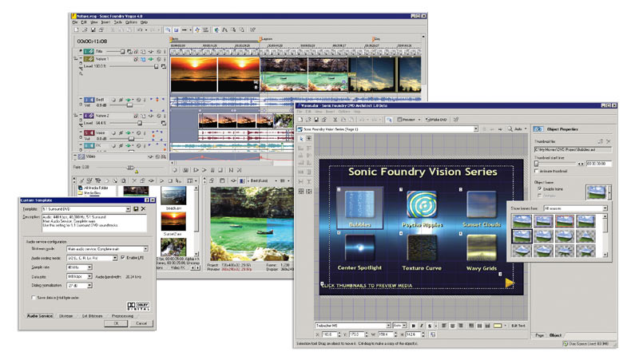639x364 pixels.
Task: Click the Dolby Digital logo in Custom Template
Action: [x=138, y=307]
